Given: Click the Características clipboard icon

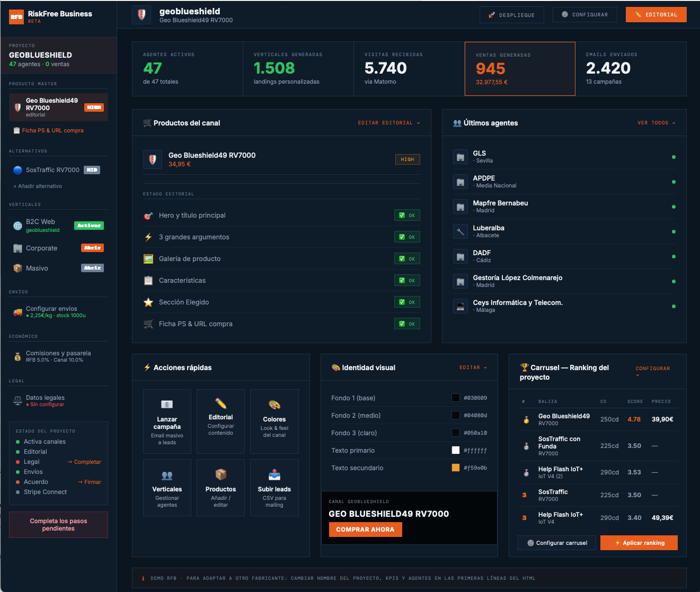Looking at the screenshot, I should coord(148,281).
